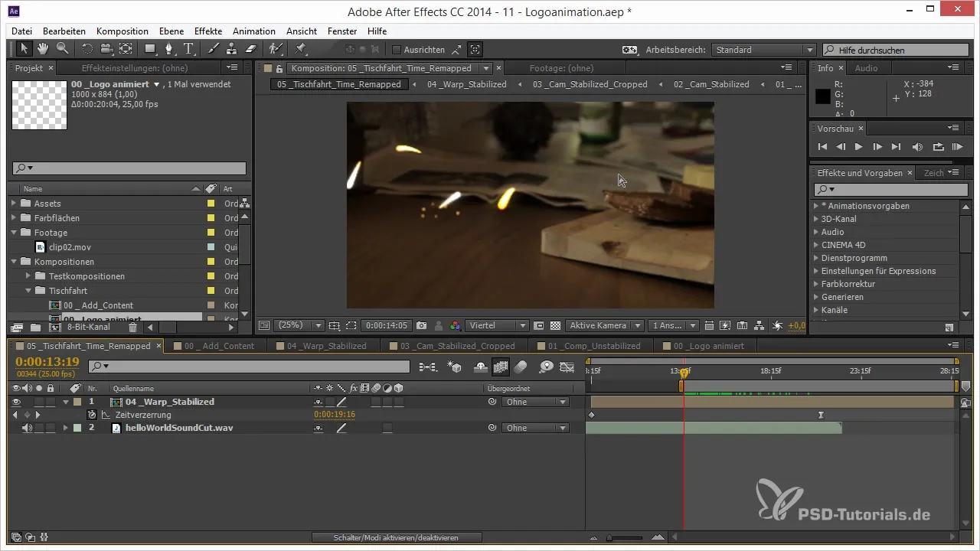The height and width of the screenshot is (551, 980).
Task: Expand the Assets folder
Action: 14,204
